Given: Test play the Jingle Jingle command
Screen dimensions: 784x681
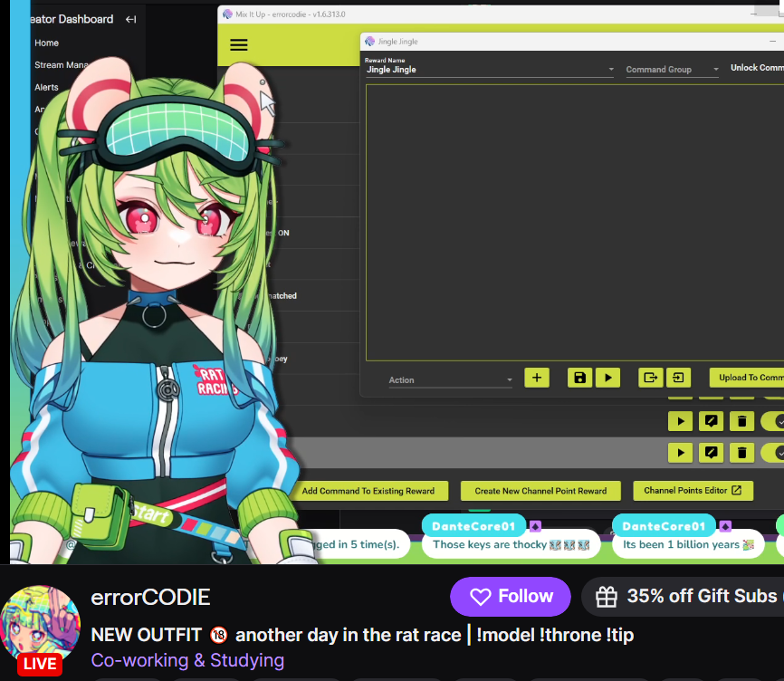Looking at the screenshot, I should coord(608,378).
